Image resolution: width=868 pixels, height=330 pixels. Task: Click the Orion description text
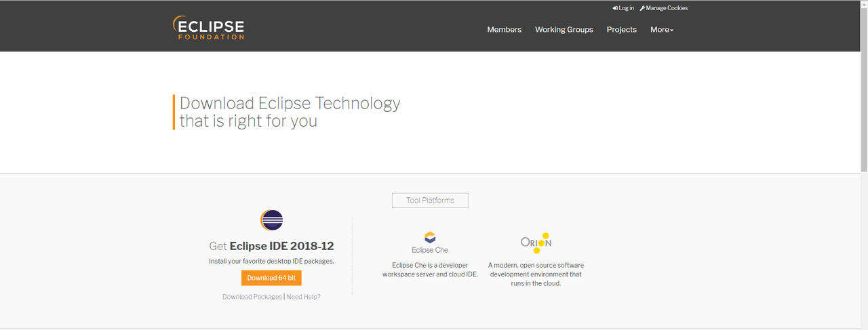pyautogui.click(x=536, y=274)
